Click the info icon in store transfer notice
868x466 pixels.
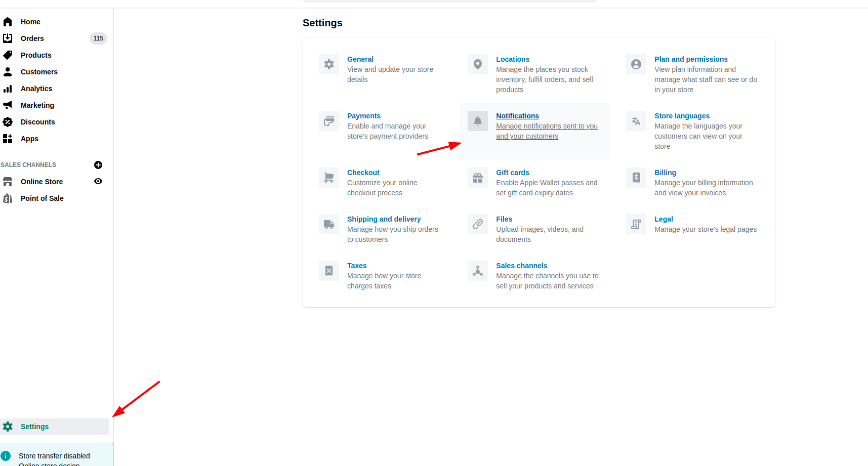(x=6, y=456)
